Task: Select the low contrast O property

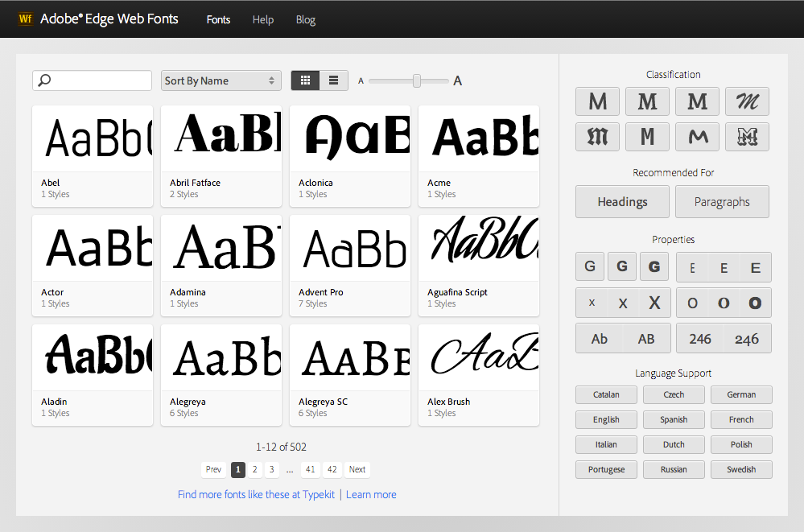Action: pyautogui.click(x=692, y=303)
